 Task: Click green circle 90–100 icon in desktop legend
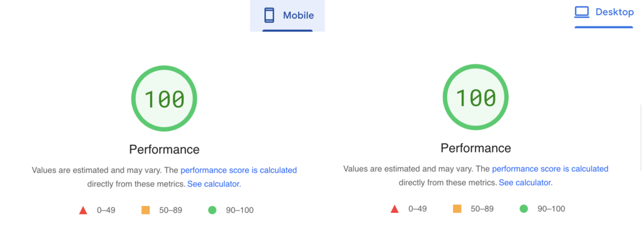point(524,209)
